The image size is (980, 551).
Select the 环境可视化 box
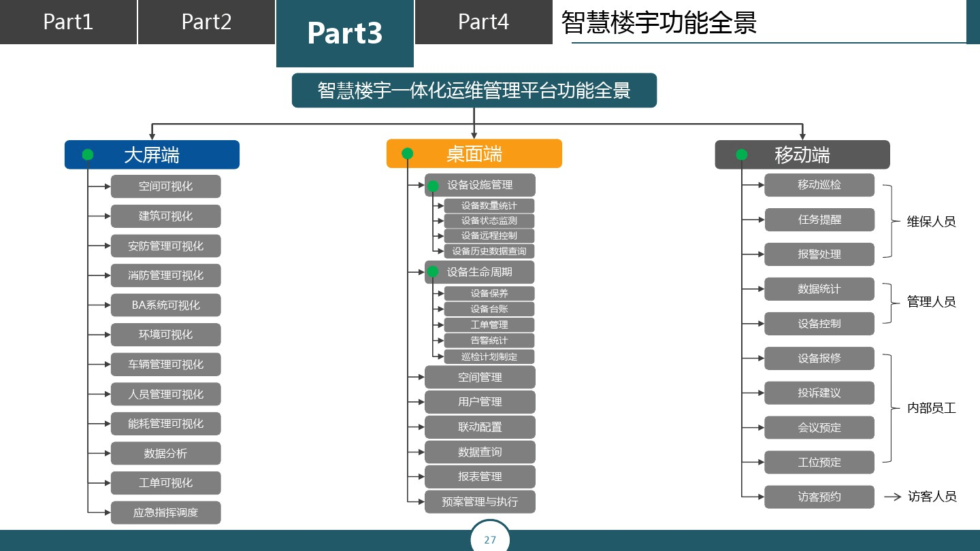click(x=166, y=335)
